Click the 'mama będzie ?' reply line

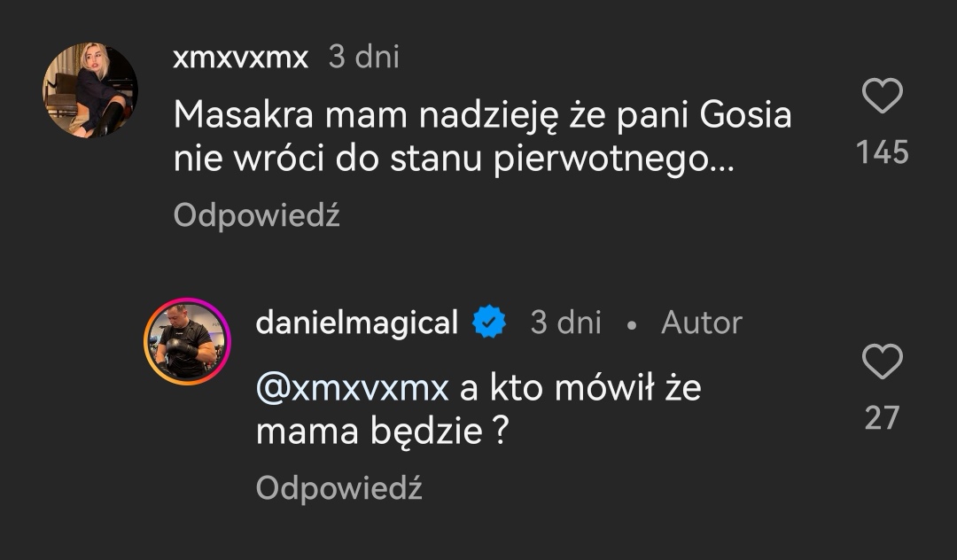pyautogui.click(x=381, y=433)
